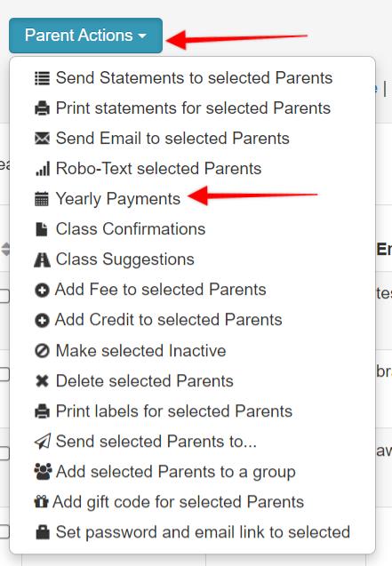The width and height of the screenshot is (392, 566).
Task: Select Make selected Inactive option
Action: click(x=140, y=351)
